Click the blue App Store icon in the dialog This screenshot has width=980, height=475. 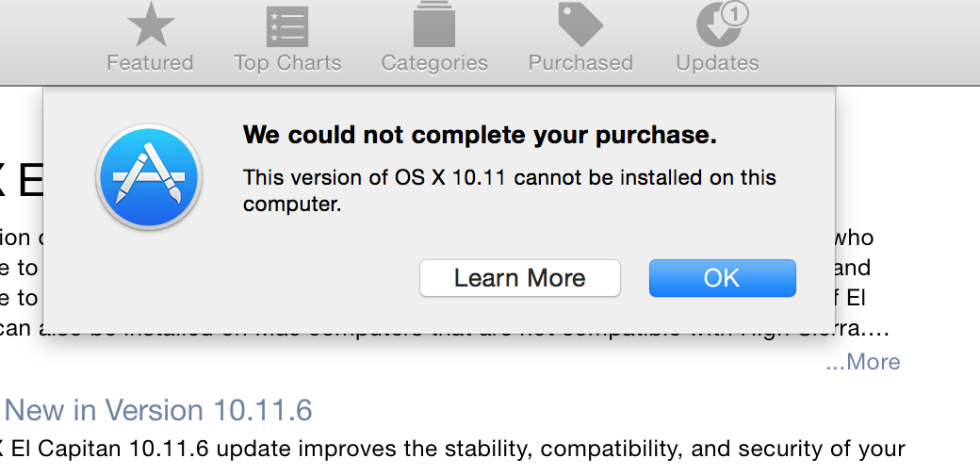coord(149,177)
